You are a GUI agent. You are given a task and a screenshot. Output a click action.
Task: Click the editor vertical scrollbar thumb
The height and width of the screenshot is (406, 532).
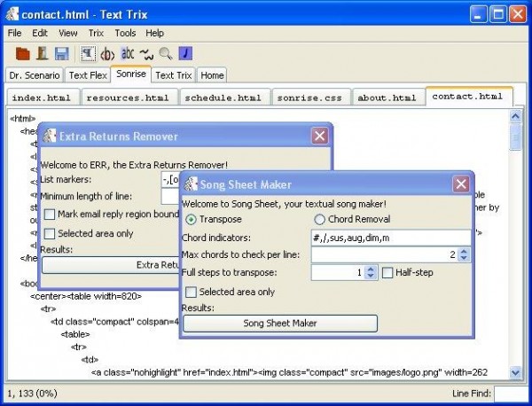coord(515,137)
